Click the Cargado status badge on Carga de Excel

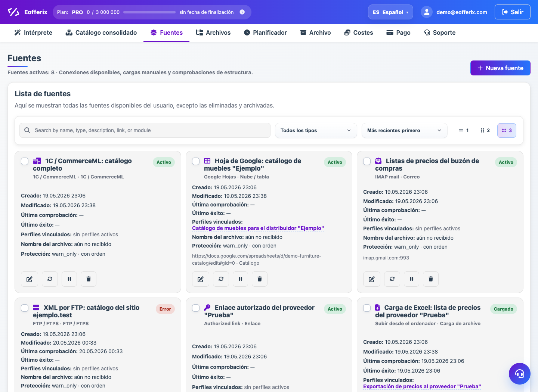[503, 309]
